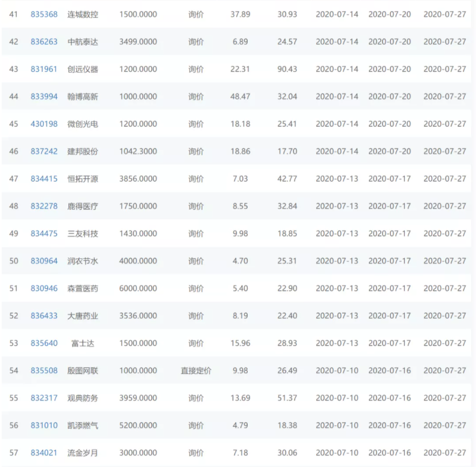Select the price 15.96

click(240, 343)
